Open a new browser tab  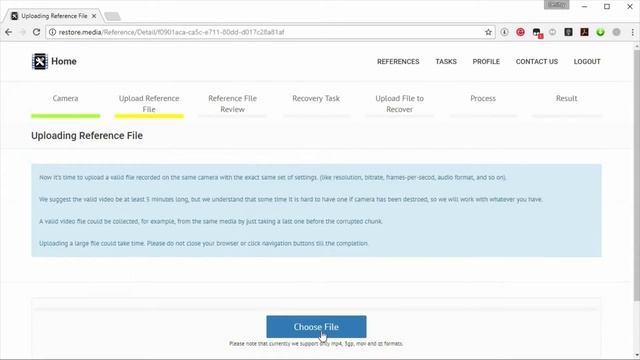(112, 16)
